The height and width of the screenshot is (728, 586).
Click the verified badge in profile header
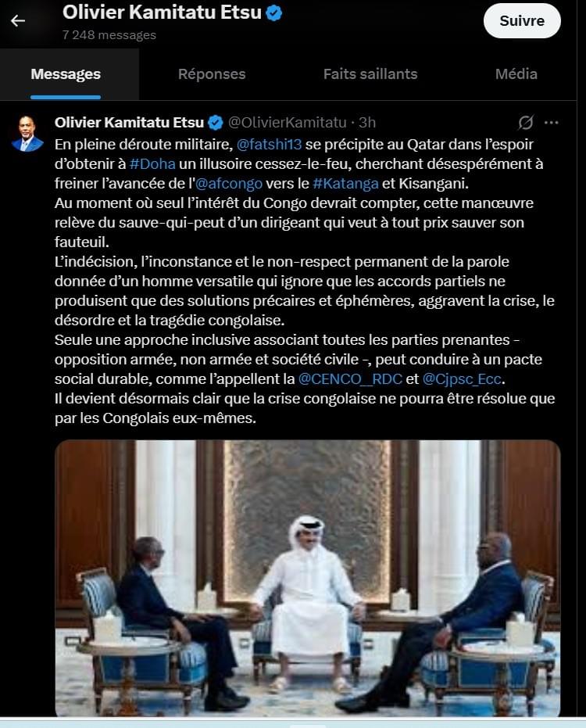pos(273,13)
